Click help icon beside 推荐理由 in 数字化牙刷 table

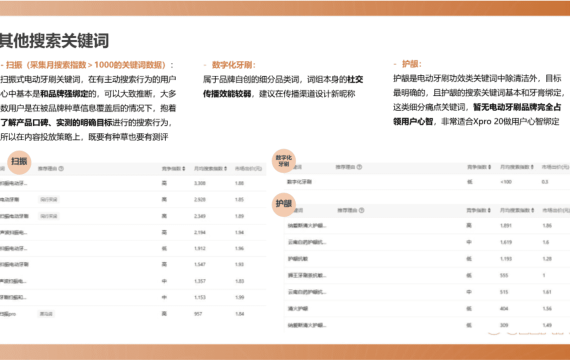[x=359, y=167]
